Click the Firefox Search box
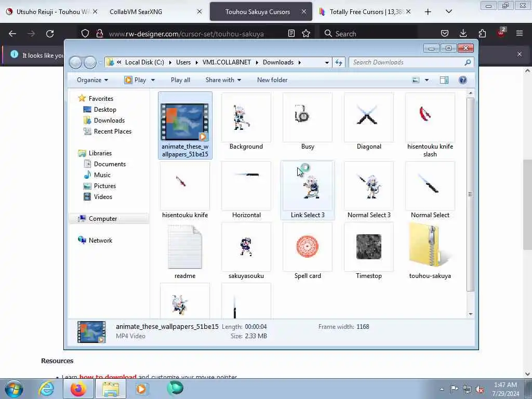The height and width of the screenshot is (399, 532). coord(368,34)
